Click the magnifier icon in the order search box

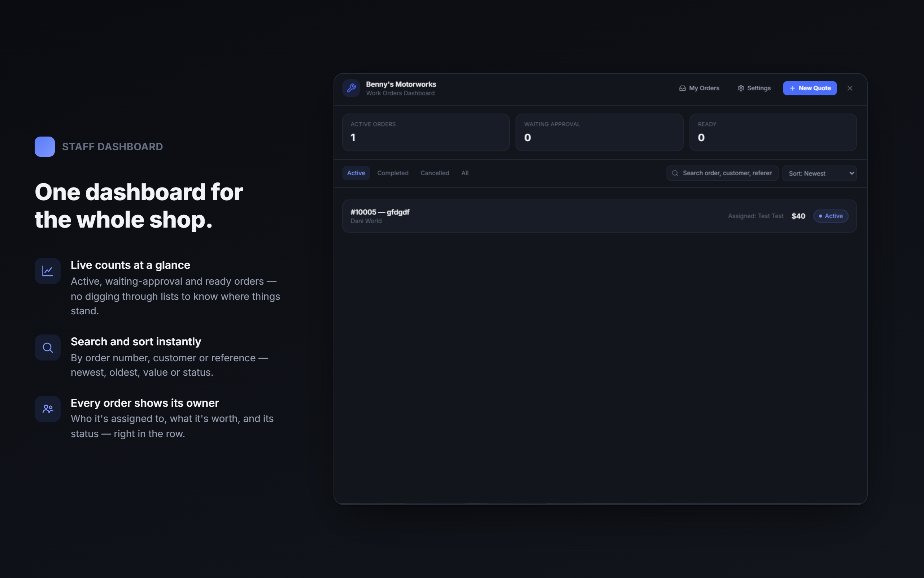(675, 173)
